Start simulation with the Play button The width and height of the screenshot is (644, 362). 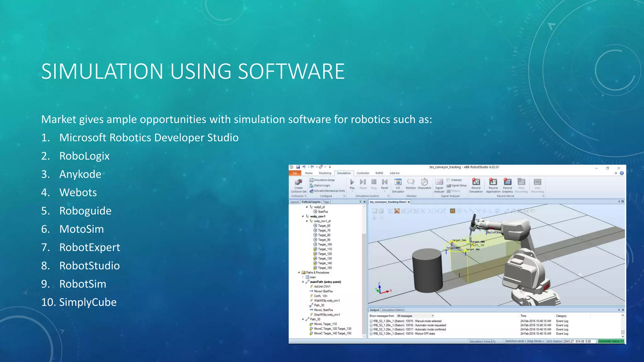[x=352, y=182]
